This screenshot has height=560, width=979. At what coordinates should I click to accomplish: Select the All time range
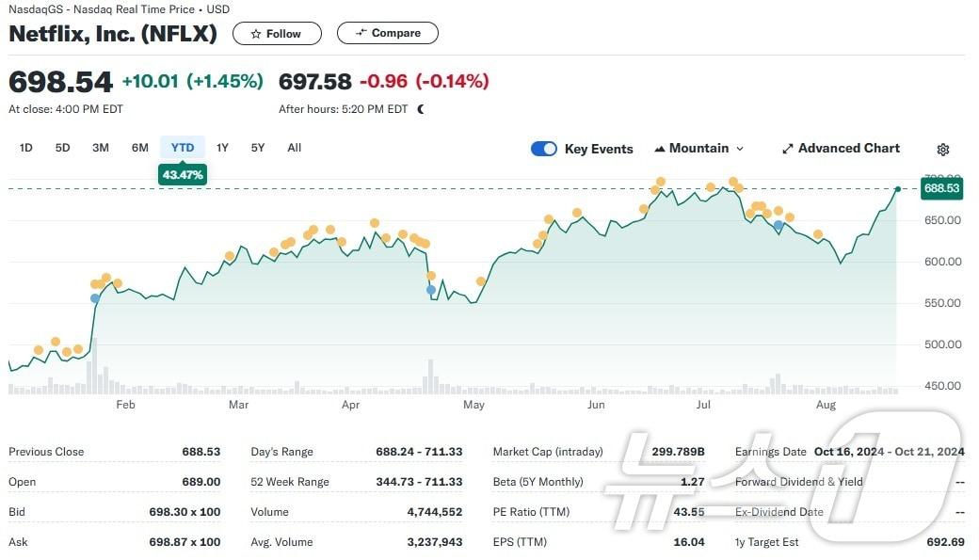(x=295, y=148)
